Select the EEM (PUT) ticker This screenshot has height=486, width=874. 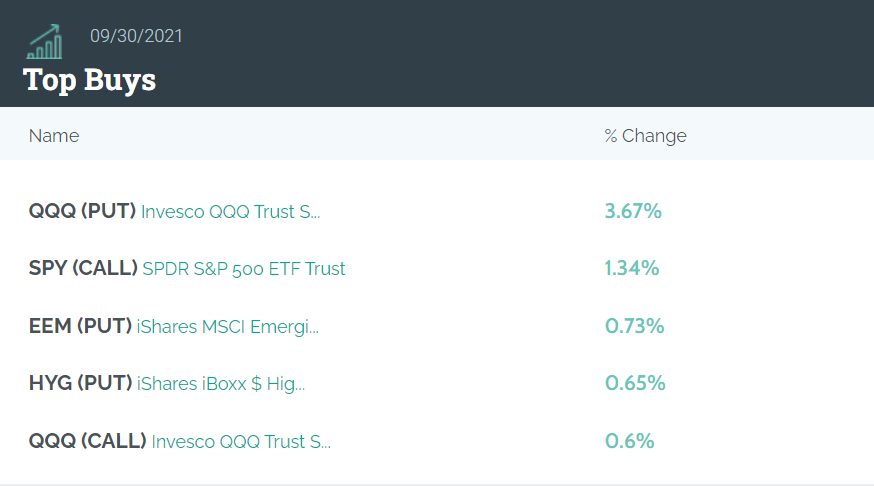[80, 326]
